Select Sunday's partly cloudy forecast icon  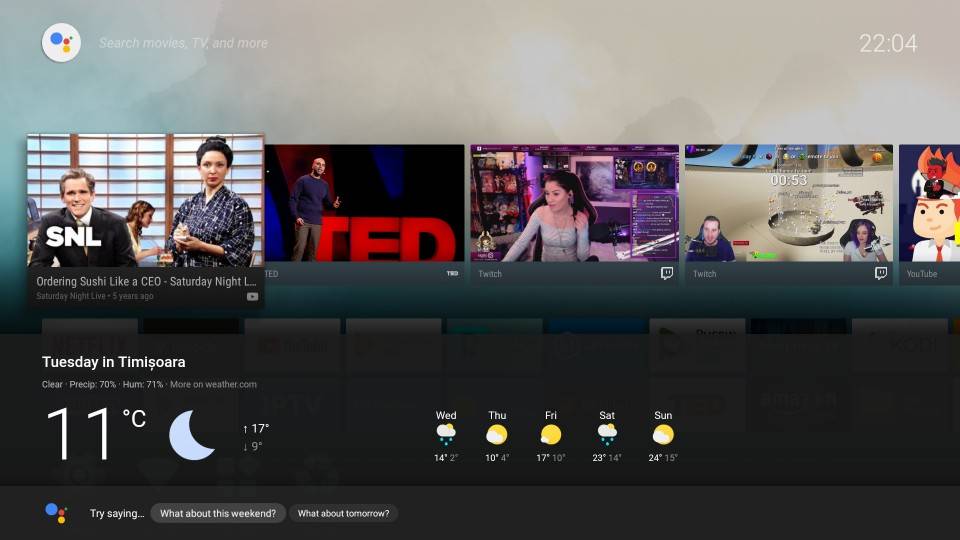tap(663, 434)
